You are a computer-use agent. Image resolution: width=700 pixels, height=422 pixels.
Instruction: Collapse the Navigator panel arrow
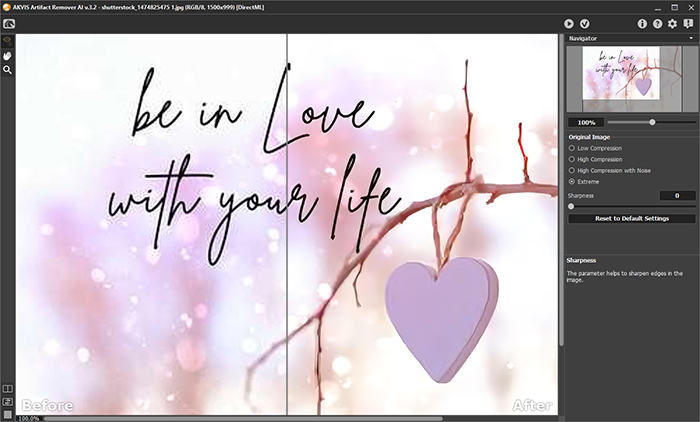click(x=690, y=38)
